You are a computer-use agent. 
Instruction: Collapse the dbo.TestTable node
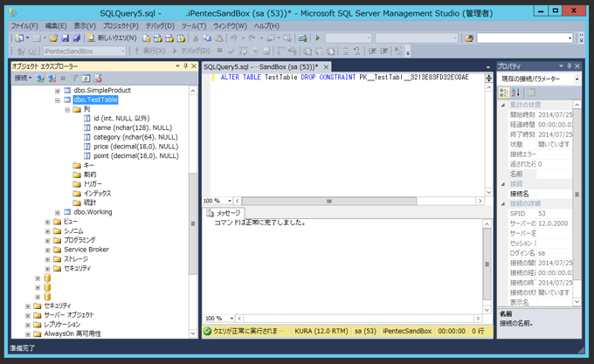click(58, 100)
